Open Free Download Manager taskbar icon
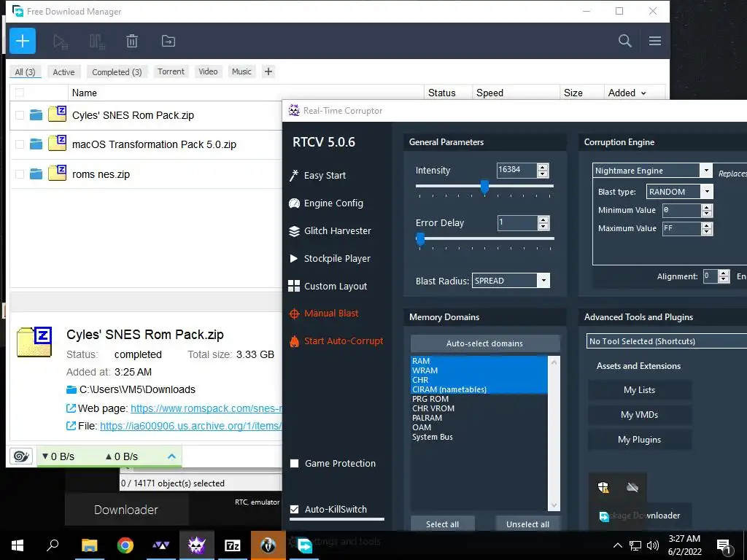Viewport: 747px width, 560px height. [304, 545]
